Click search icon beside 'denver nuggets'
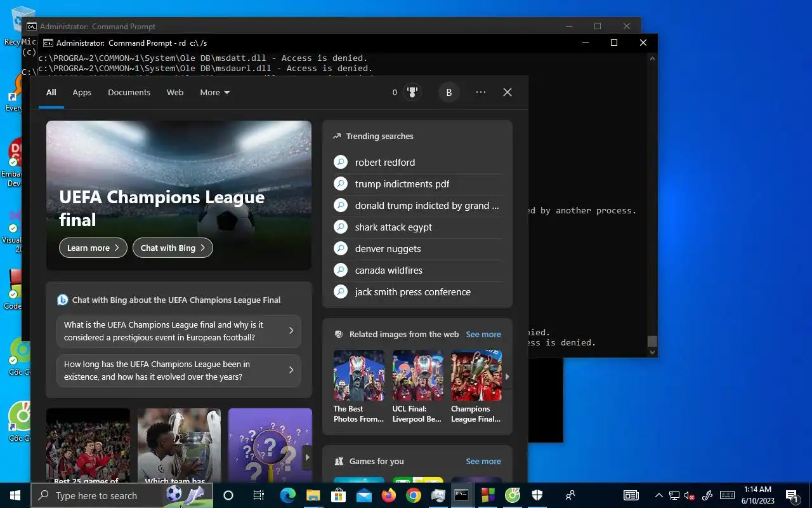812x508 pixels. [341, 248]
